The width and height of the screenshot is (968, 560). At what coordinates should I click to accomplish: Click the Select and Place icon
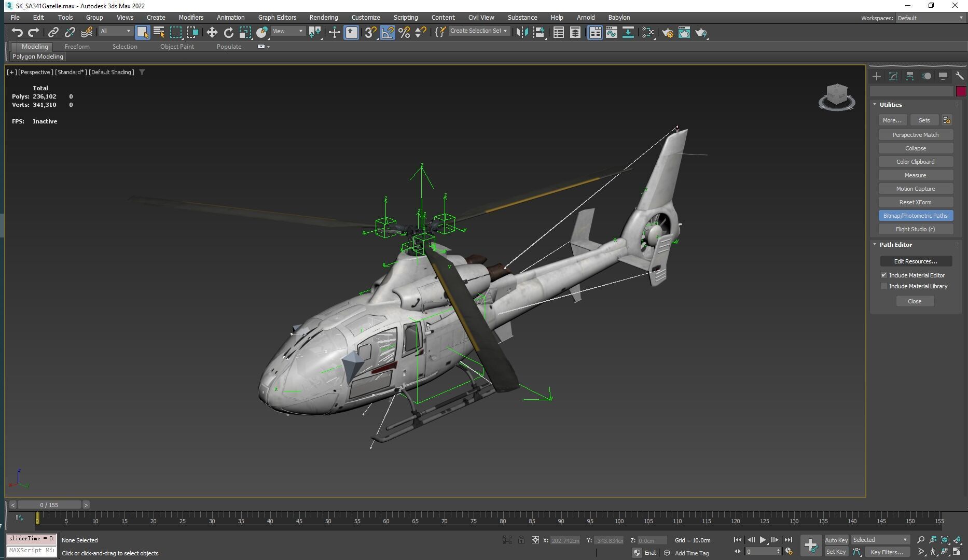pos(262,33)
